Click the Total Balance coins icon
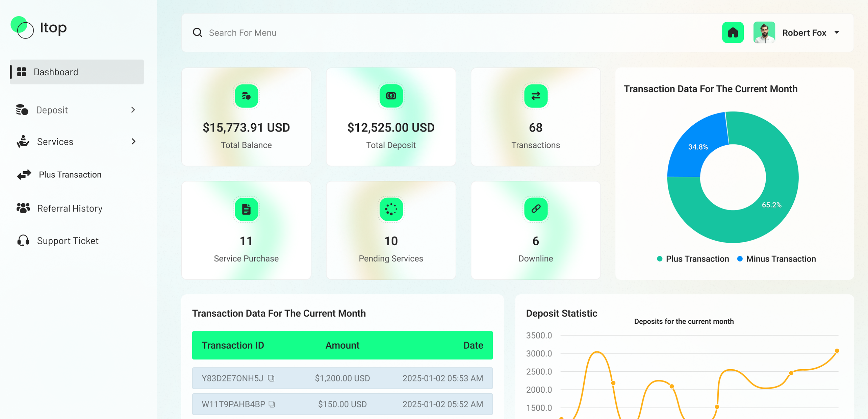 [246, 96]
